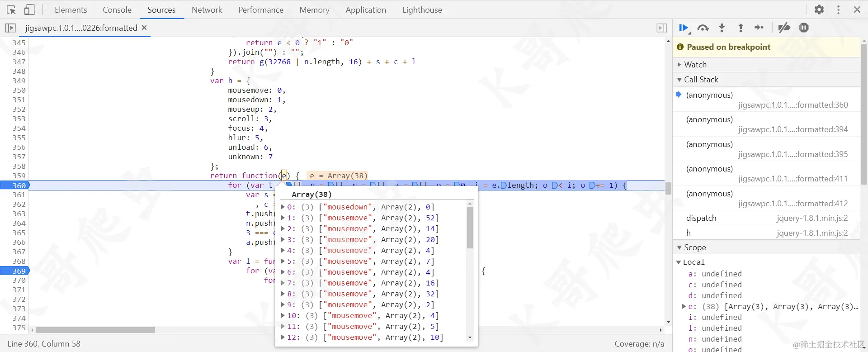Click the sidebar vertical scrollbar thumb
The width and height of the screenshot is (868, 352).
pos(864,114)
